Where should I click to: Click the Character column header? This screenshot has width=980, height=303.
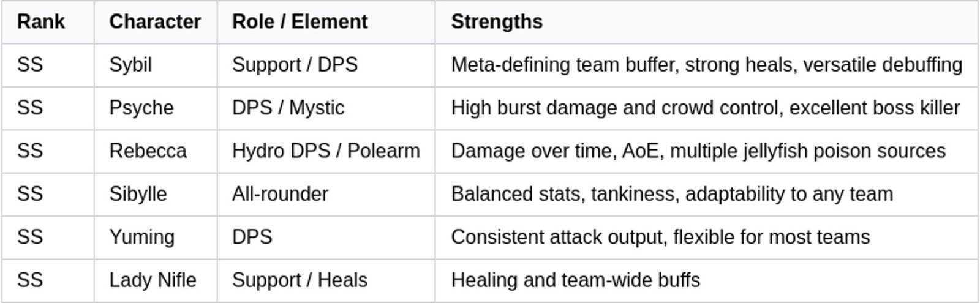(155, 22)
